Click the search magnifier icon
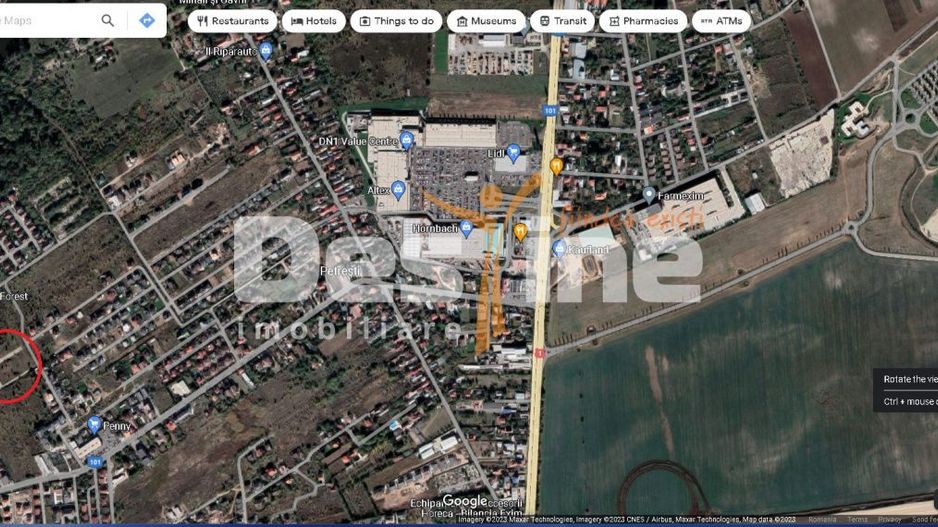This screenshot has width=938, height=527. [x=108, y=20]
